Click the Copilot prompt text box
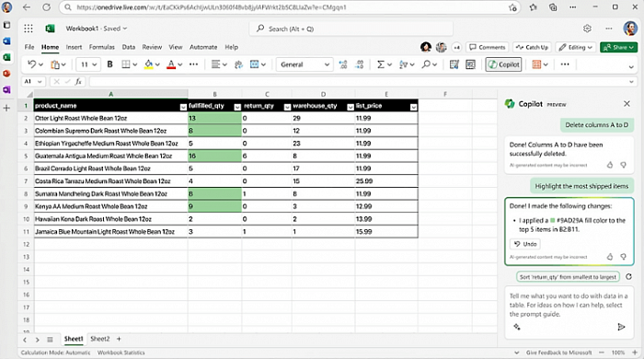 pos(569,305)
